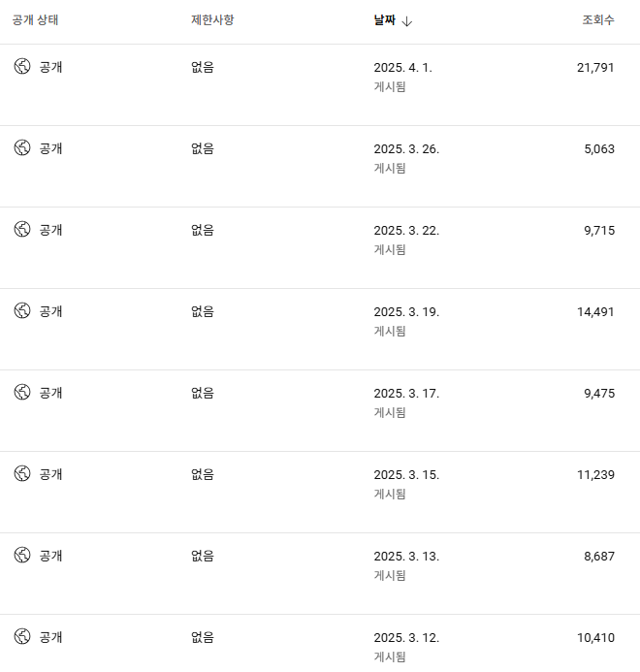
Task: Open the visibility globe icon for 2025. 3. 15.
Action: [x=22, y=473]
